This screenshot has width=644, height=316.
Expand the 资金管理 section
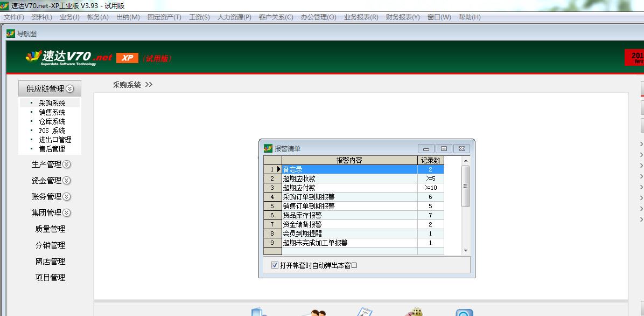click(x=51, y=180)
